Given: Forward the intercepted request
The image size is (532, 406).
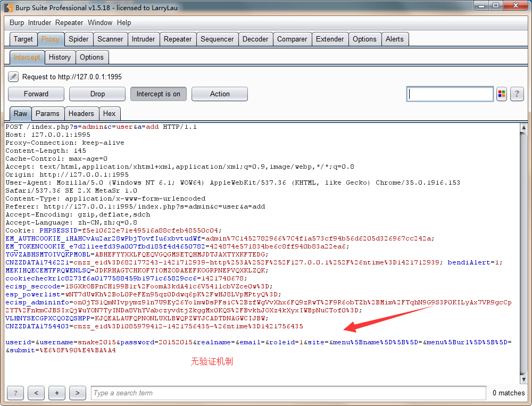Looking at the screenshot, I should click(36, 94).
